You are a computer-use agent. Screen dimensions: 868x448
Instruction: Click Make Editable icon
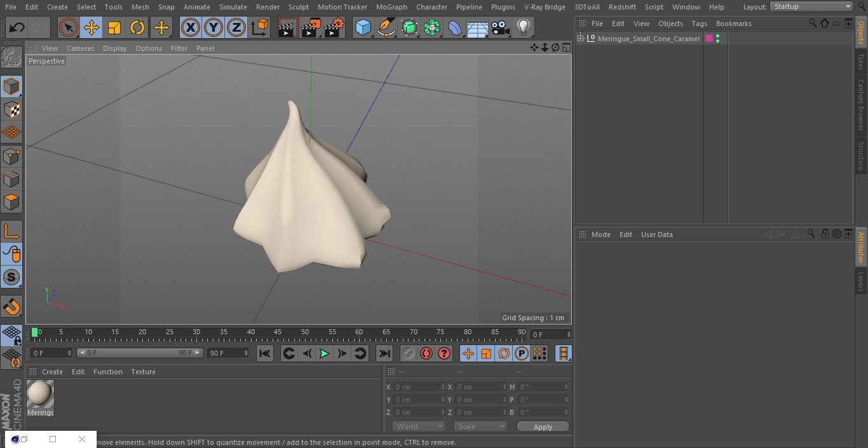[x=11, y=58]
